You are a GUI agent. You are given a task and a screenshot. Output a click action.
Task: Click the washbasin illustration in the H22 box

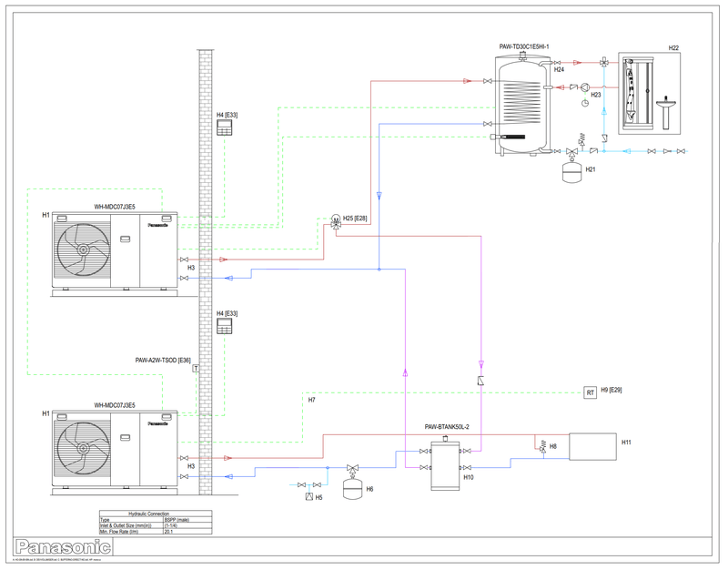pyautogui.click(x=666, y=113)
